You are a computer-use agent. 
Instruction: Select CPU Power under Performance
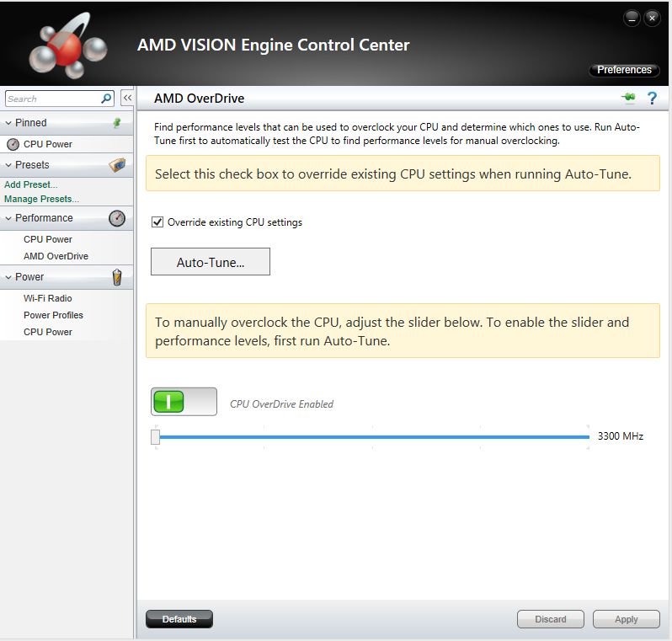point(47,239)
